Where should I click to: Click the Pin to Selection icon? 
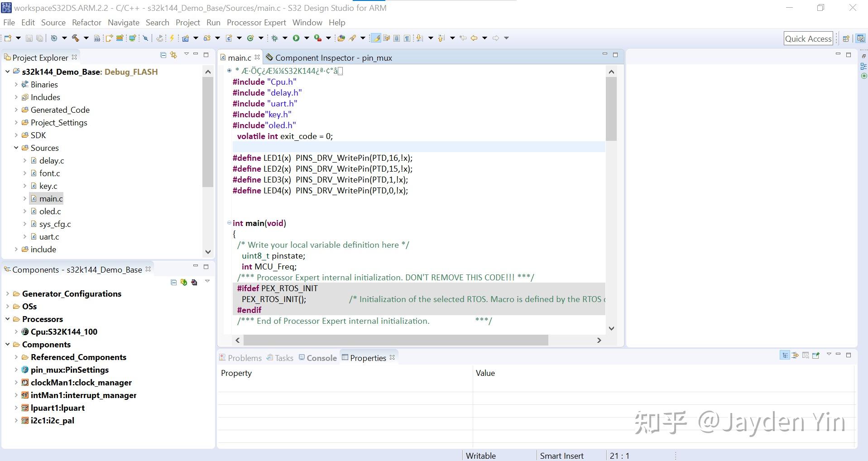pyautogui.click(x=816, y=355)
